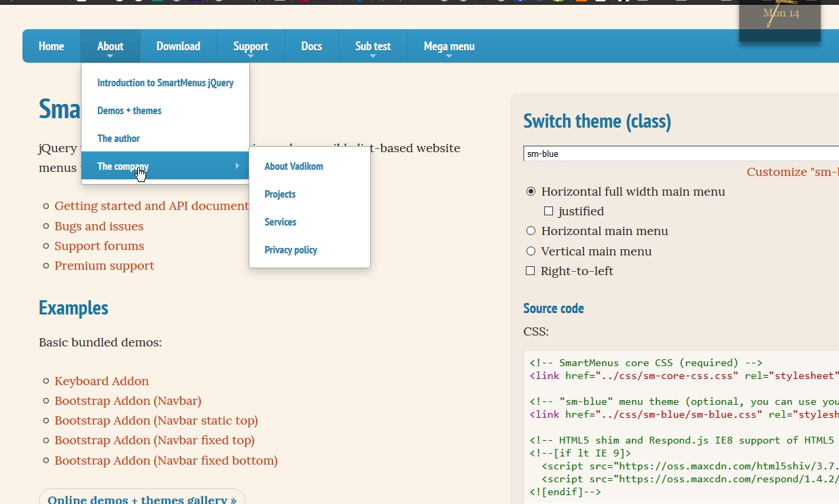Click the 'Bugs and issues' link
This screenshot has width=839, height=504.
[99, 226]
